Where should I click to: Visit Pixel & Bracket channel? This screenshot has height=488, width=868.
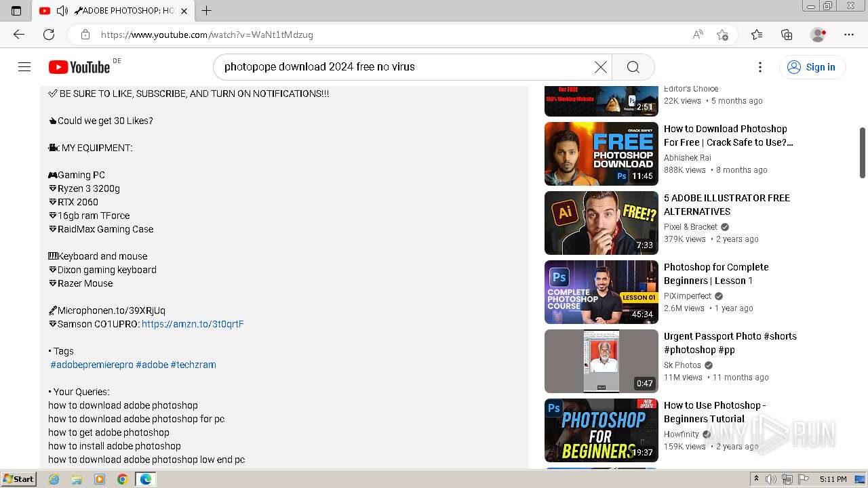690,227
